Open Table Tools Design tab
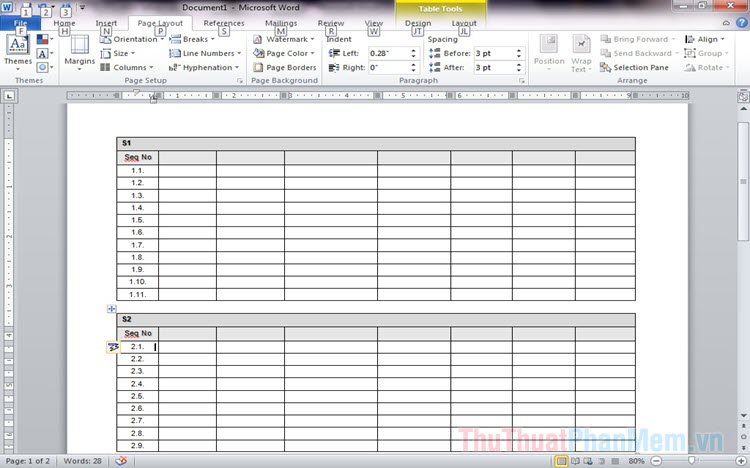Viewport: 750px width, 468px height. pyautogui.click(x=418, y=23)
